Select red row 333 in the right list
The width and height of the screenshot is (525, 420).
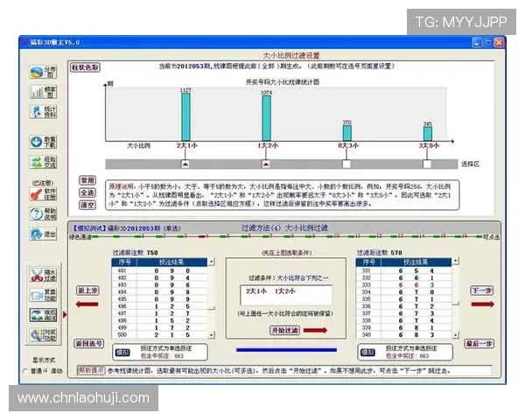click(403, 285)
